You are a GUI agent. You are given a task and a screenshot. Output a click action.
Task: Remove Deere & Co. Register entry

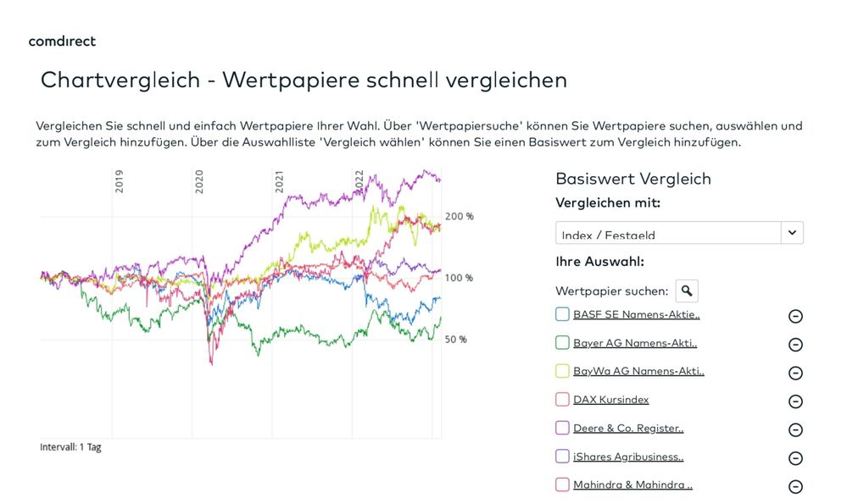click(795, 429)
